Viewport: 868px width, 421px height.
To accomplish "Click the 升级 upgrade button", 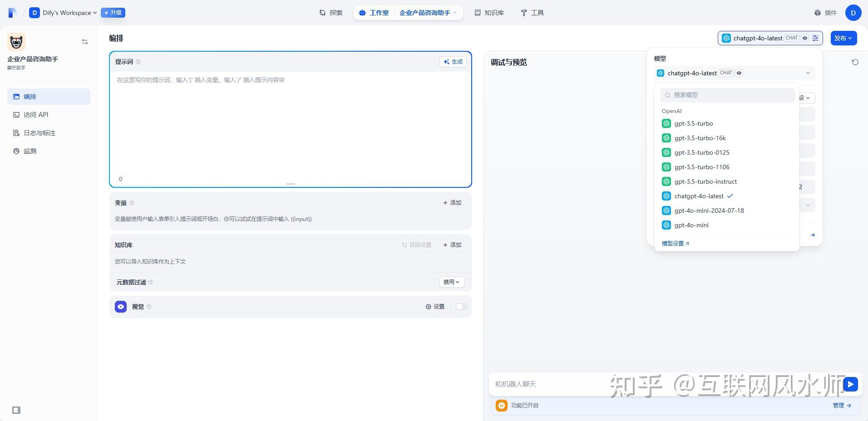I will [x=113, y=13].
